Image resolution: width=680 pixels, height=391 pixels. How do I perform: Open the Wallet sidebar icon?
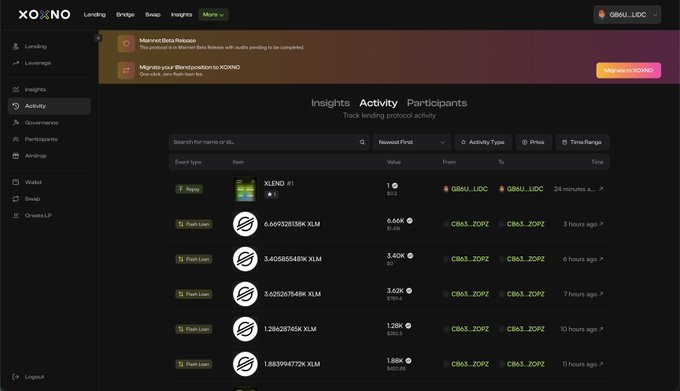click(x=16, y=182)
